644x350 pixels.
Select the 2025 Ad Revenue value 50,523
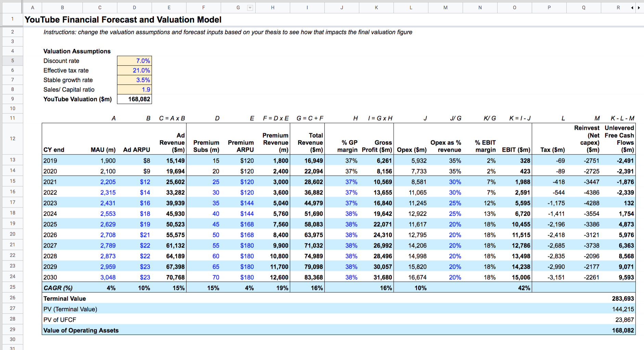[169, 224]
